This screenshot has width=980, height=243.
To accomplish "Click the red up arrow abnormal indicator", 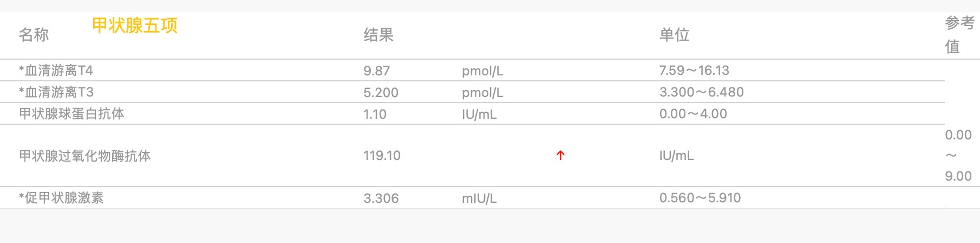I will coord(560,156).
